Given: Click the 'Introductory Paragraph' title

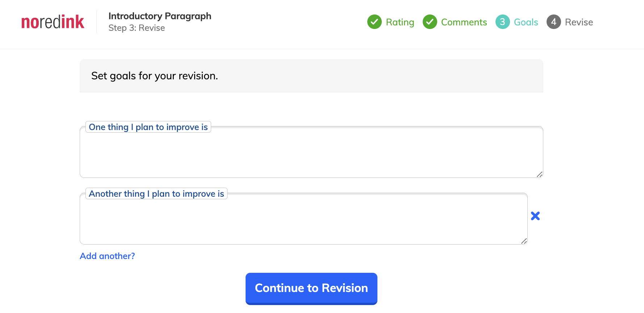Looking at the screenshot, I should 160,16.
